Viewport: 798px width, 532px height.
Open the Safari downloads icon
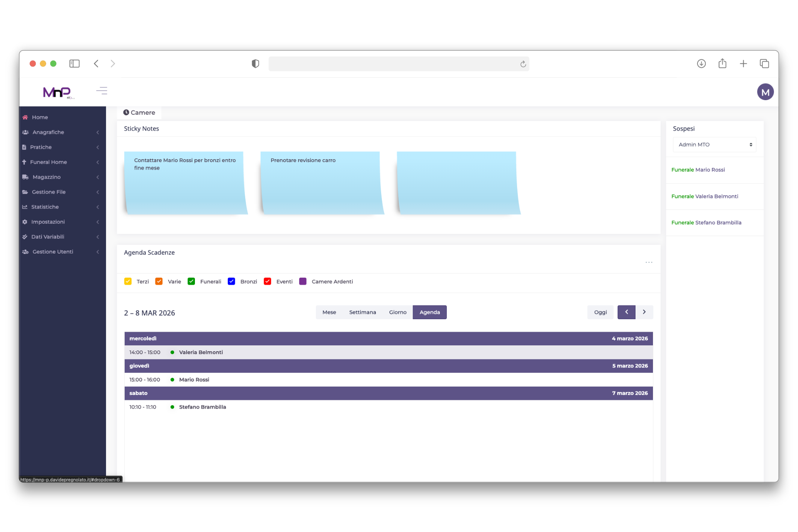pos(701,64)
